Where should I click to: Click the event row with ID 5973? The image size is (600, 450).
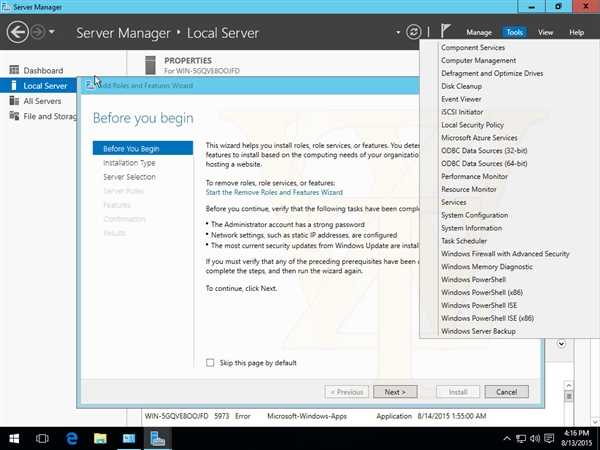pyautogui.click(x=316, y=416)
